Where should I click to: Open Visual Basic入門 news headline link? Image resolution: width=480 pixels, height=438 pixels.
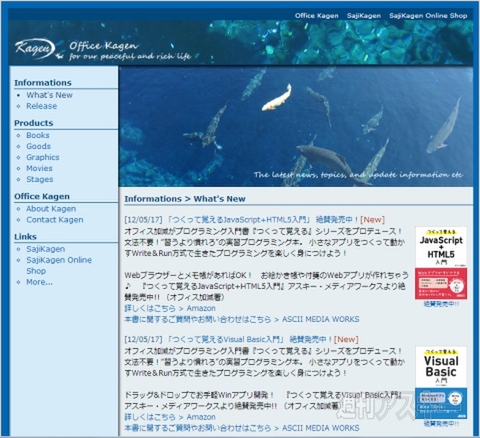click(249, 339)
